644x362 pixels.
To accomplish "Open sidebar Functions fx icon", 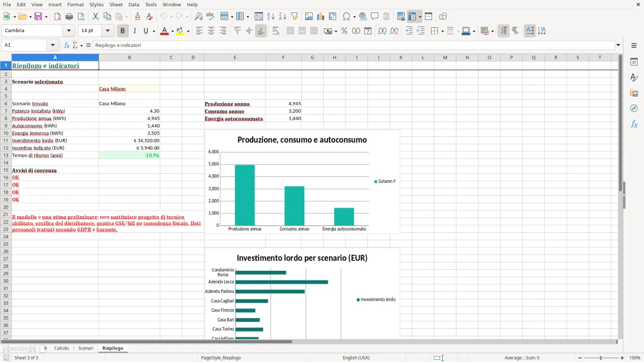I will coord(634,124).
